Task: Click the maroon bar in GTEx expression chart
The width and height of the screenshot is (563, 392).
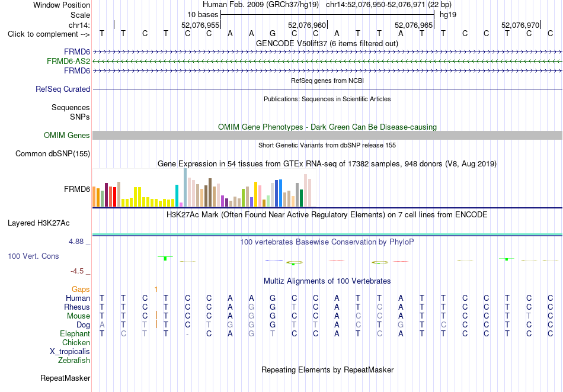Action: (106, 195)
